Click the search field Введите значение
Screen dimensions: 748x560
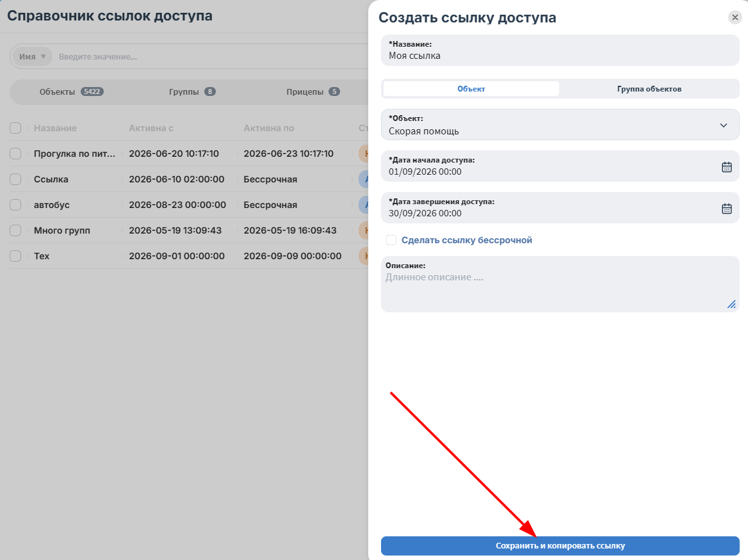tap(210, 57)
